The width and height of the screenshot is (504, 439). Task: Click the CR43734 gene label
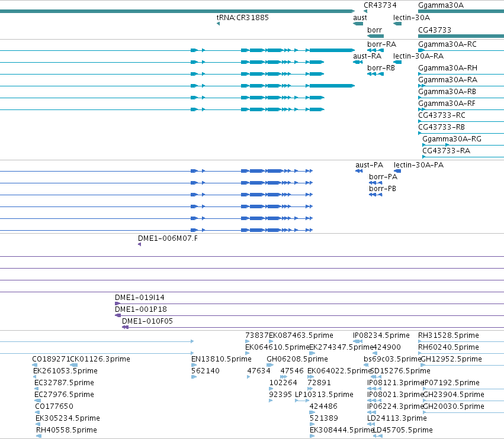tap(380, 5)
